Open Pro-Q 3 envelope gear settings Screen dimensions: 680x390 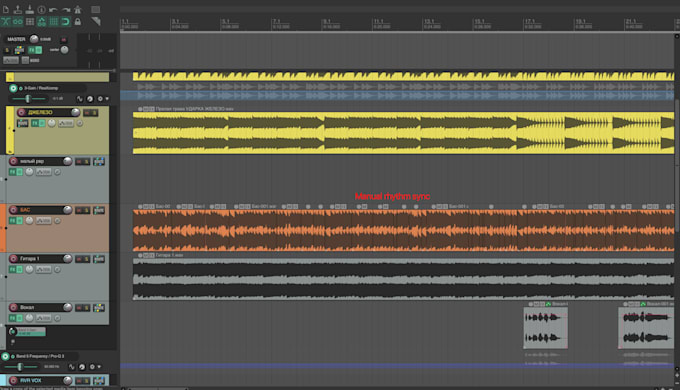(92, 367)
